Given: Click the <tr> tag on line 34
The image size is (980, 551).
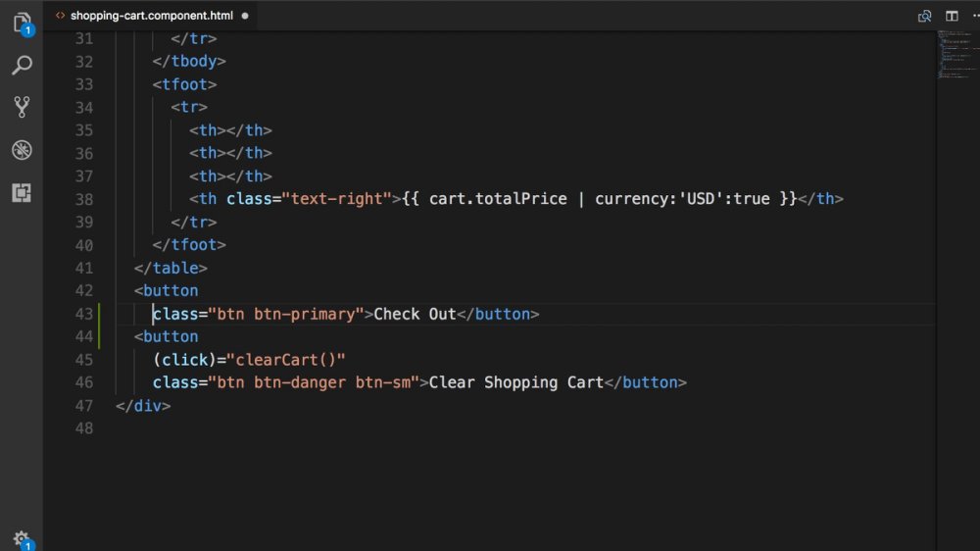Looking at the screenshot, I should pos(189,107).
